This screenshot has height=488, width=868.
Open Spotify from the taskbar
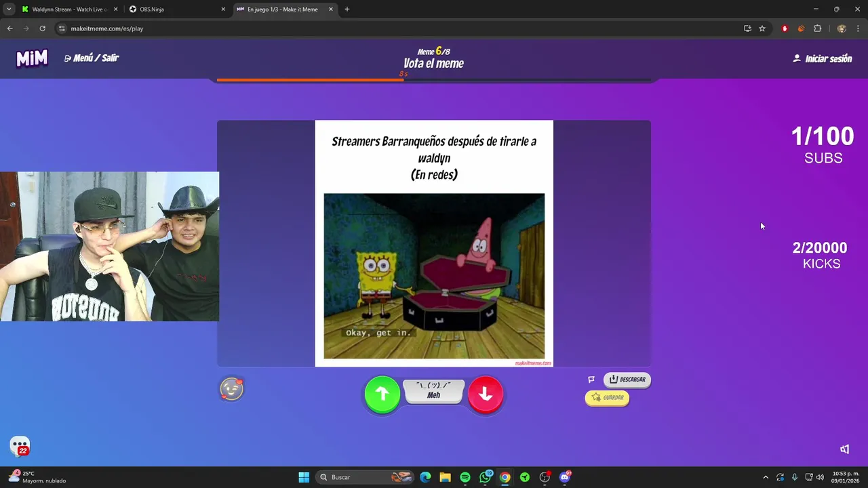465,477
